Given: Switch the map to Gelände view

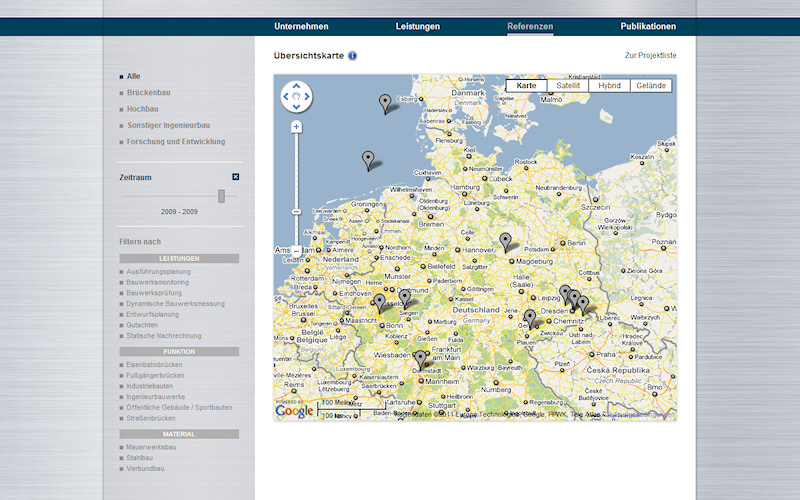Looking at the screenshot, I should coord(651,86).
